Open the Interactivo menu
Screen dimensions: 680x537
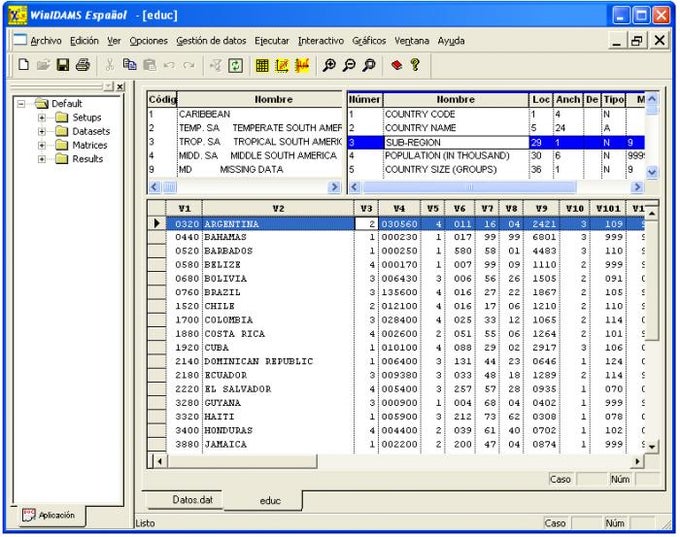[x=321, y=41]
